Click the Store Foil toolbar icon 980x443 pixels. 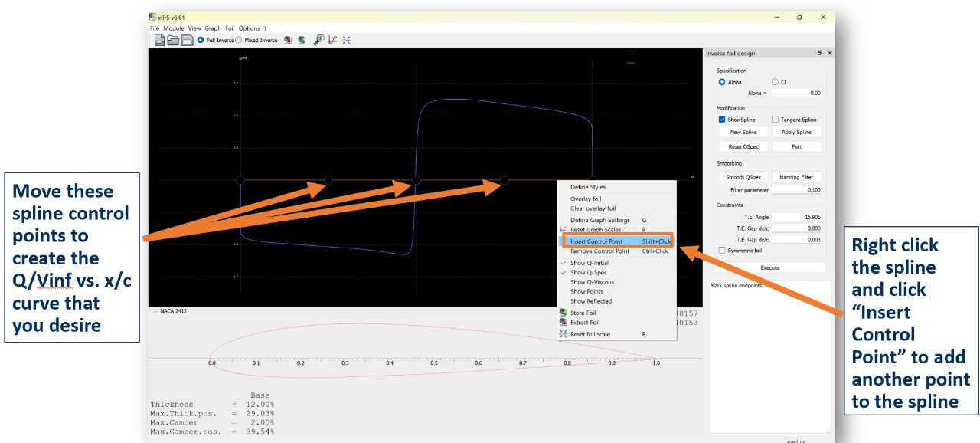[302, 40]
